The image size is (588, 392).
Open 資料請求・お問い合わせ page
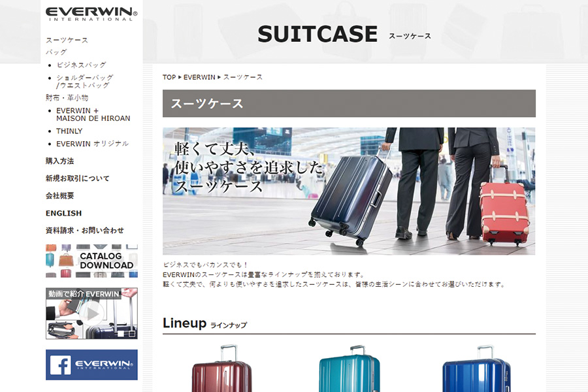85,231
